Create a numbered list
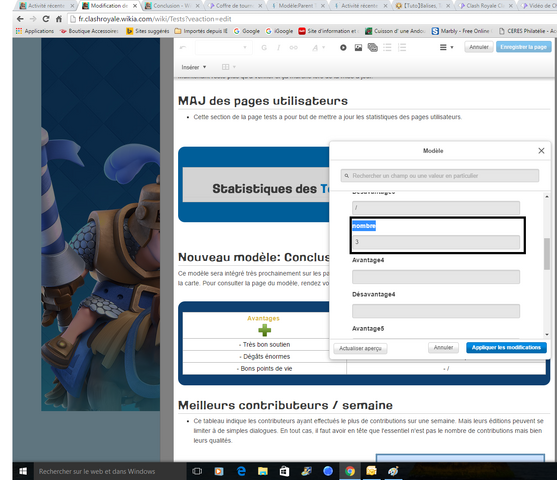Viewport: 557px width, 480px height. [x=402, y=47]
